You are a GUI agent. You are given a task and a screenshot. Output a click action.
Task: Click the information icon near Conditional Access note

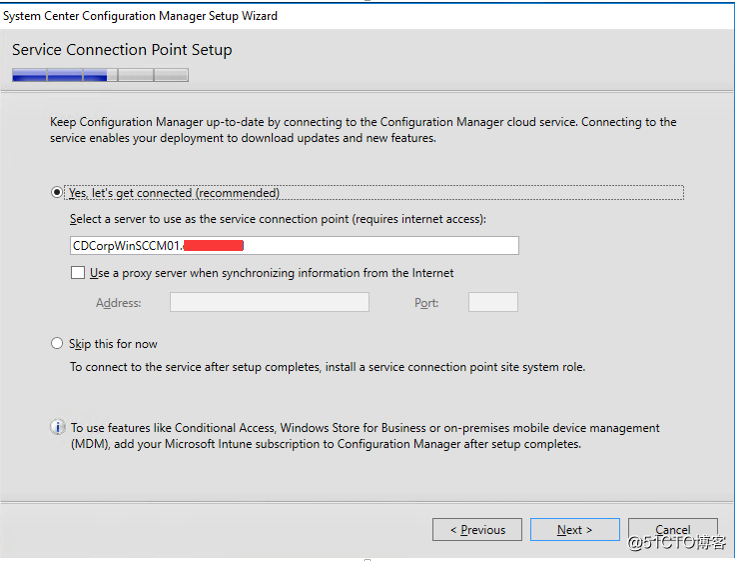[x=58, y=428]
